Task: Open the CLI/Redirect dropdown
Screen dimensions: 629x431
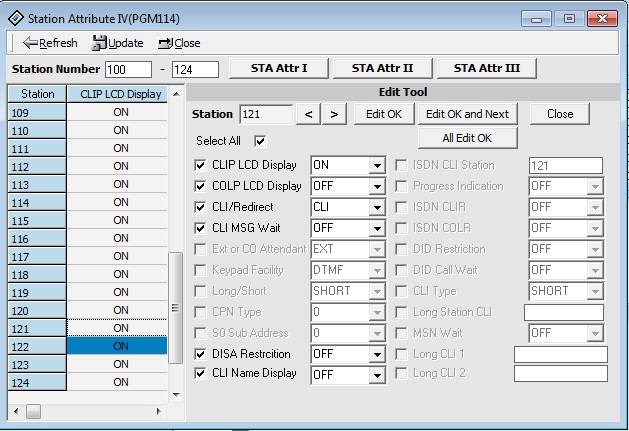Action: point(376,207)
